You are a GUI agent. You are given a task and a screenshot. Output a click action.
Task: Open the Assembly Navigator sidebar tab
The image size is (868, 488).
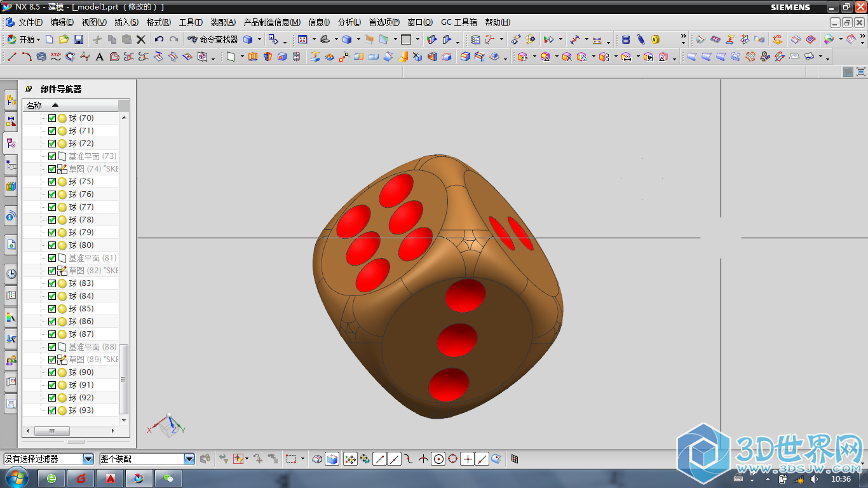point(11,100)
